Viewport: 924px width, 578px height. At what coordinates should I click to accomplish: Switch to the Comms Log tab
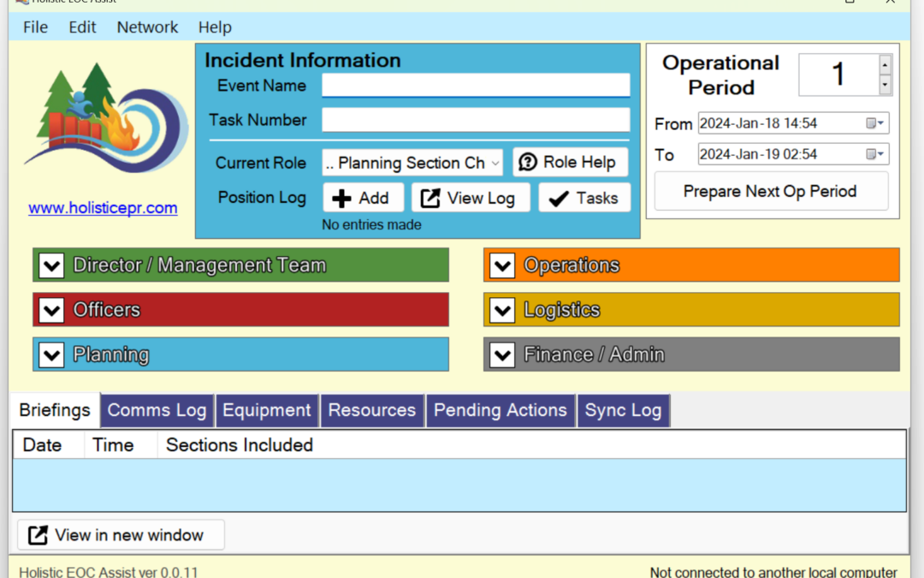(157, 410)
